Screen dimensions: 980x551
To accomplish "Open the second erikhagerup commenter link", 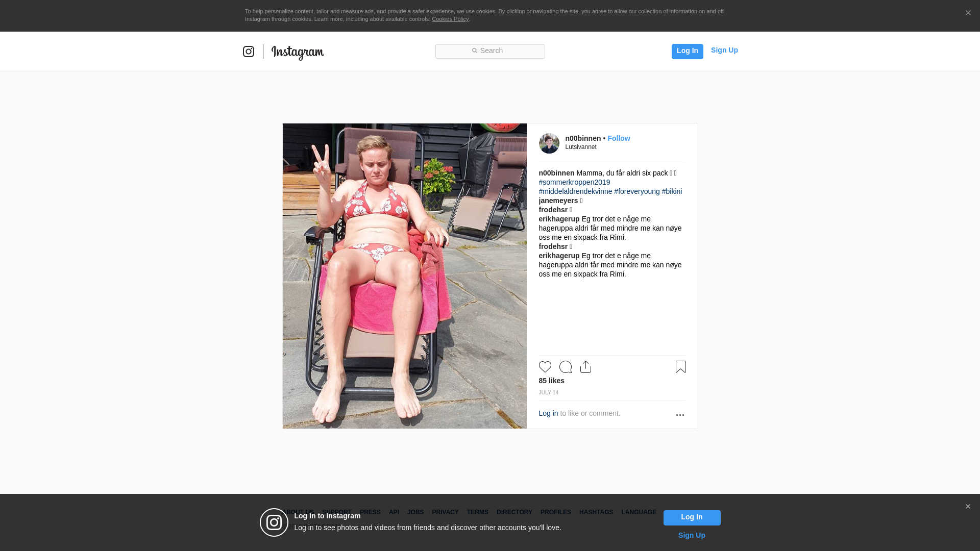I will coord(559,256).
